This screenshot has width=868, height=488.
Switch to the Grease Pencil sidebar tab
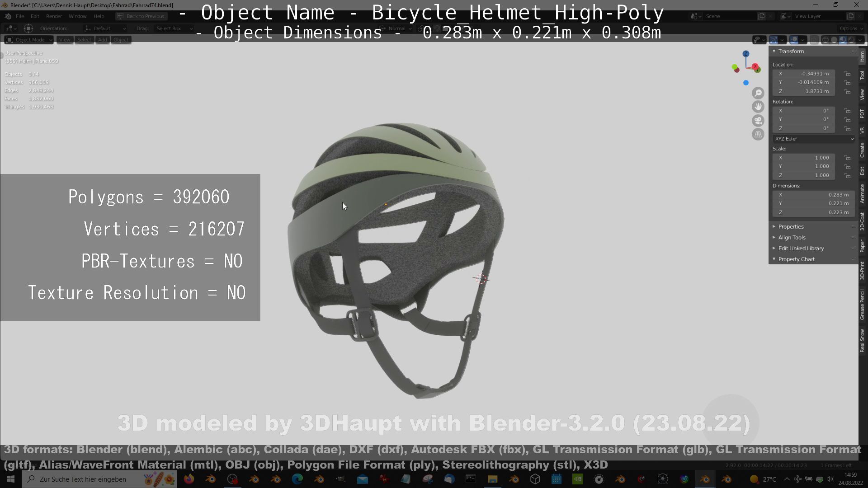click(x=863, y=305)
